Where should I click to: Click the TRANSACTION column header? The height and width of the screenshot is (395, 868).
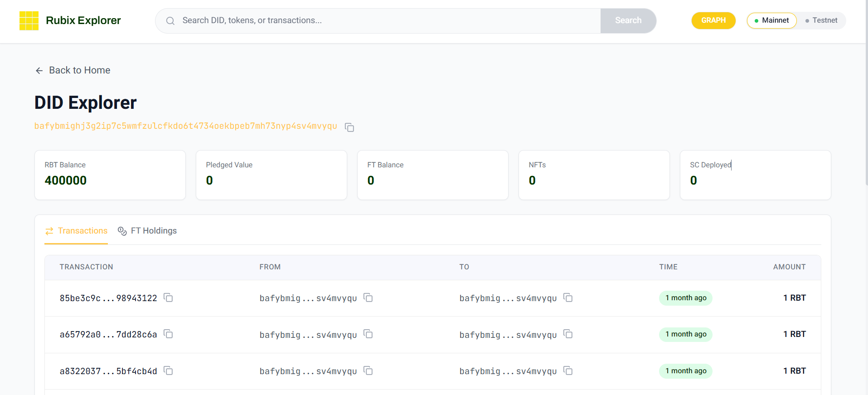coord(87,267)
